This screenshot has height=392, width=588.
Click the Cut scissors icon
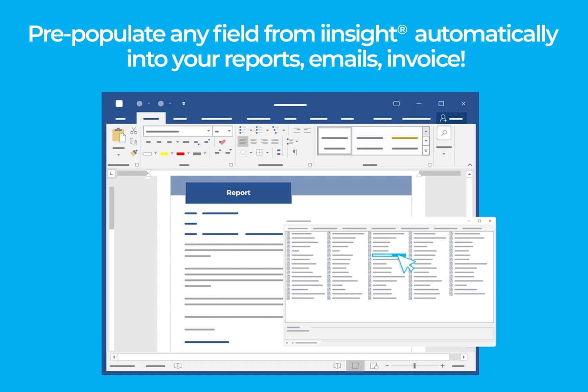(x=134, y=131)
